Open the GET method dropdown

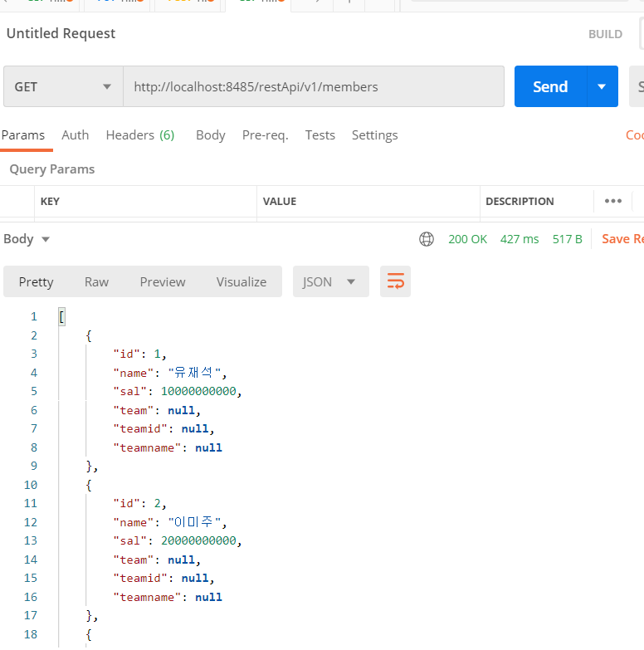(63, 86)
